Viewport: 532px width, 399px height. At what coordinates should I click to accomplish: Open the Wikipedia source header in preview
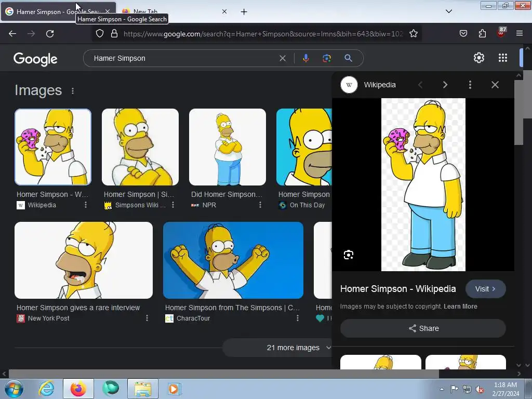click(368, 85)
